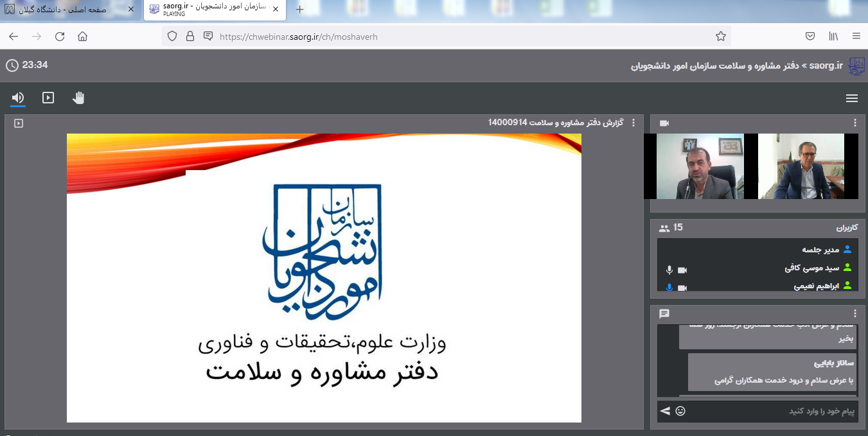
Task: Click the saorg.ir link in header
Action: pos(826,65)
